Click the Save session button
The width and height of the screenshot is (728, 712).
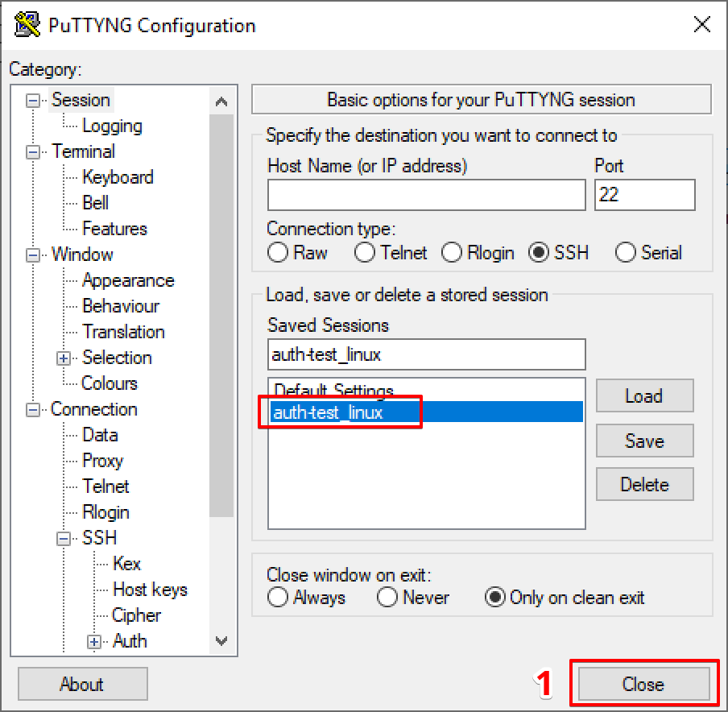point(645,441)
